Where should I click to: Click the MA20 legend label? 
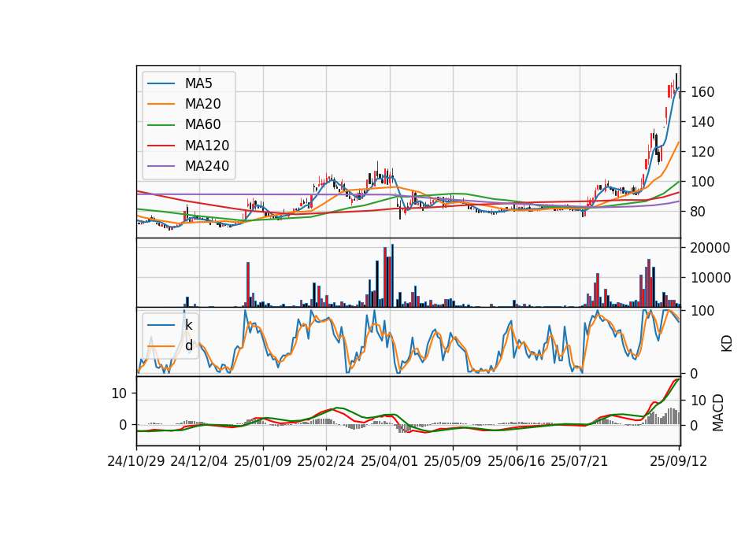(x=203, y=104)
